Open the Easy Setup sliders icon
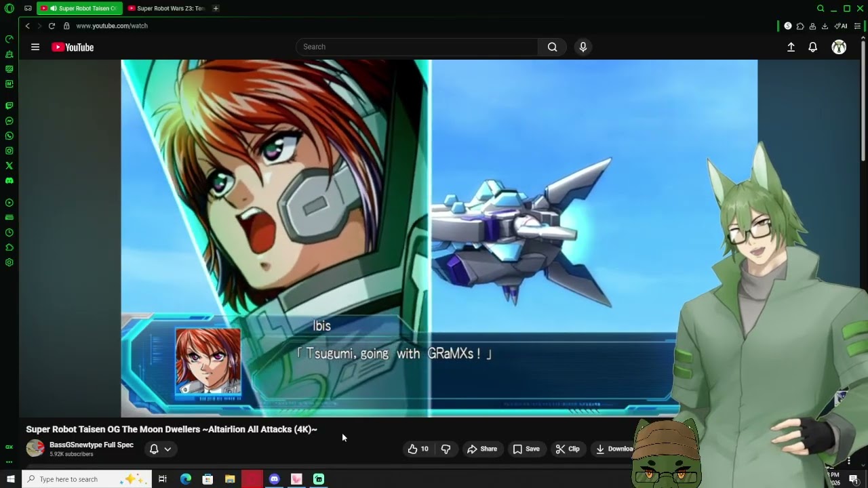Viewport: 868px width, 488px height. point(857,26)
